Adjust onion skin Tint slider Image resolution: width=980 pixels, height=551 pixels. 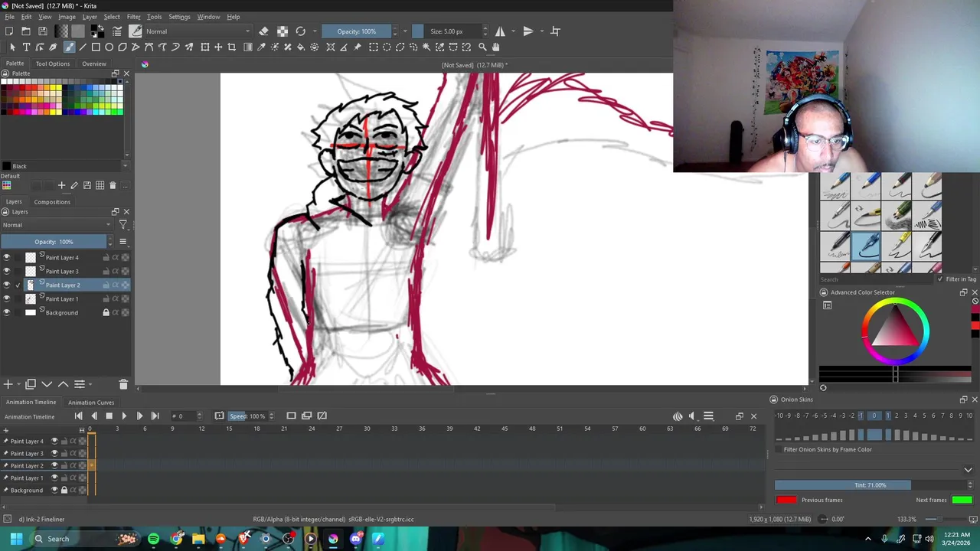coord(871,485)
